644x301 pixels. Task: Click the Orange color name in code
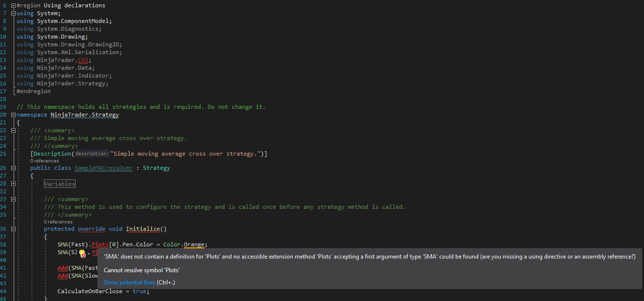195,244
